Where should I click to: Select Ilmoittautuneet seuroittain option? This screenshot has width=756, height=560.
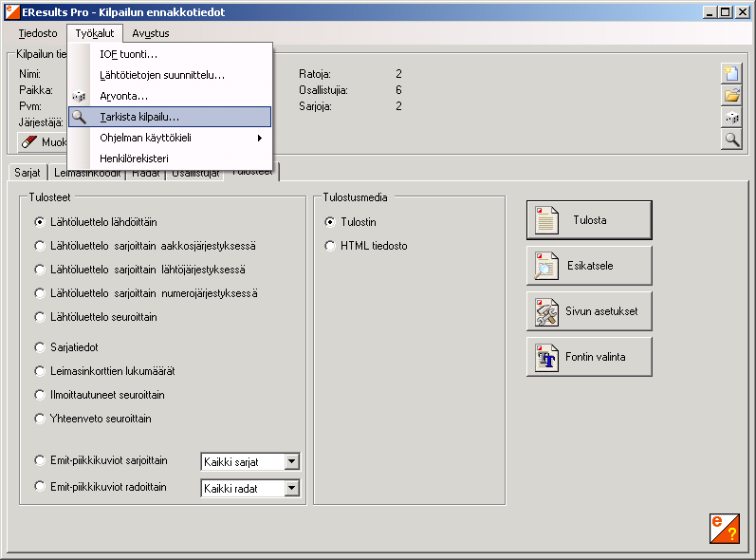tap(40, 395)
